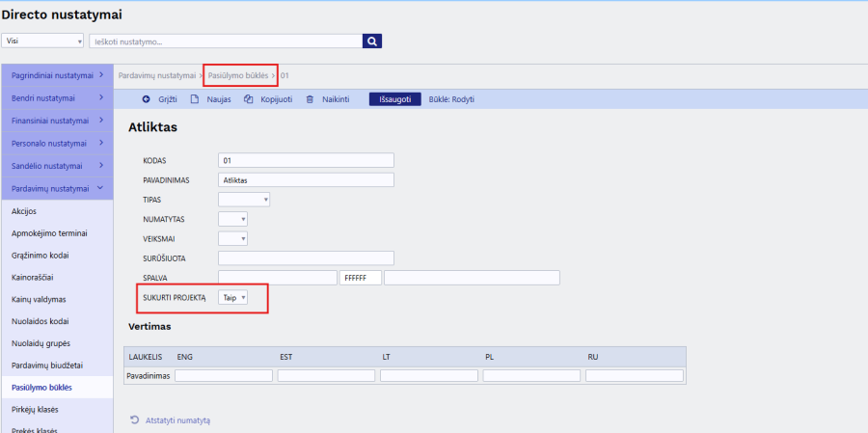This screenshot has height=433, width=868.
Task: Click the Naujas new document icon
Action: [195, 99]
